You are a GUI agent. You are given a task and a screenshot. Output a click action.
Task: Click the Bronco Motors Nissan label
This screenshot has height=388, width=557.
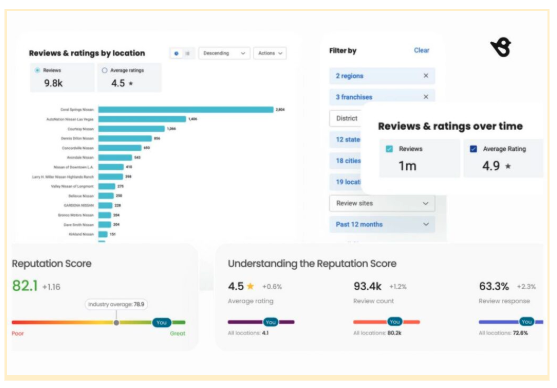click(x=76, y=215)
